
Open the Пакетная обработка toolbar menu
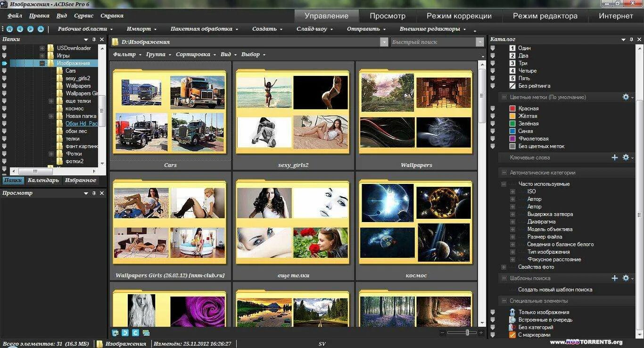pyautogui.click(x=204, y=29)
